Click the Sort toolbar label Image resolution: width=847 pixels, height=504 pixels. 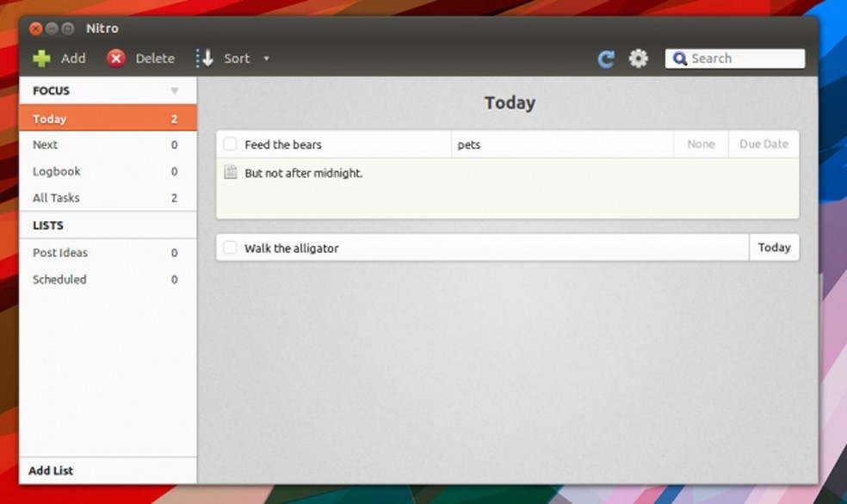click(237, 58)
